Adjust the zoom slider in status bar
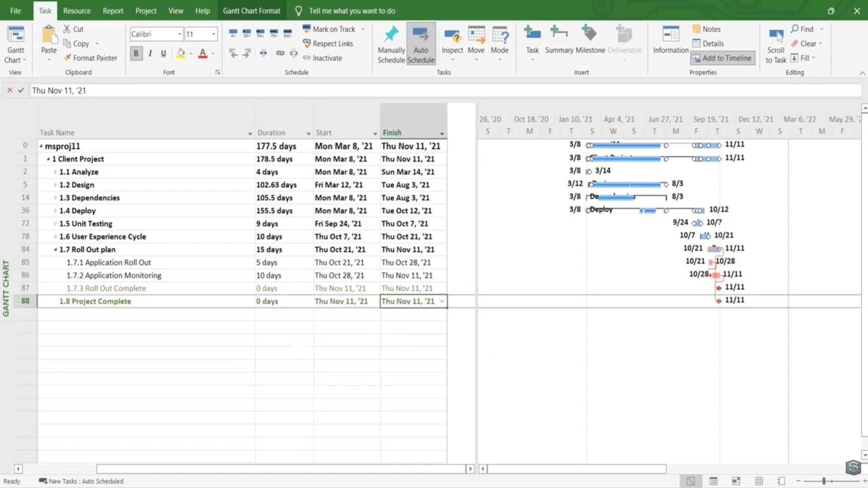 point(824,481)
